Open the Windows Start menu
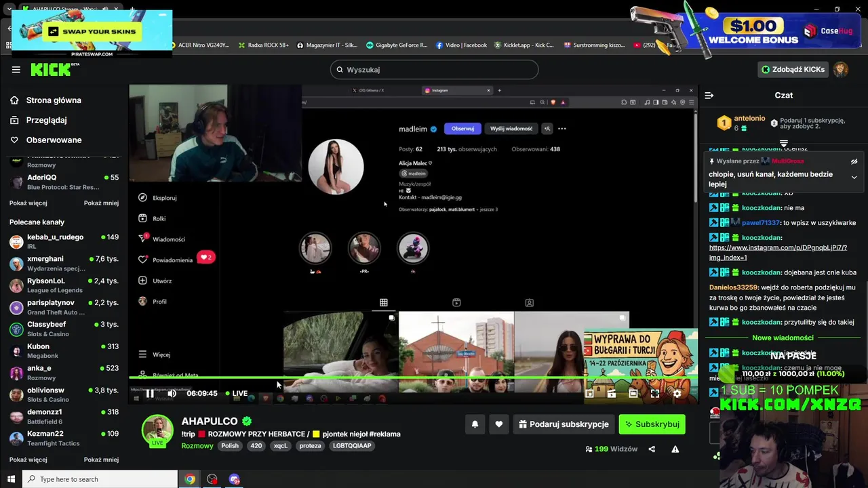This screenshot has height=488, width=868. pyautogui.click(x=11, y=479)
